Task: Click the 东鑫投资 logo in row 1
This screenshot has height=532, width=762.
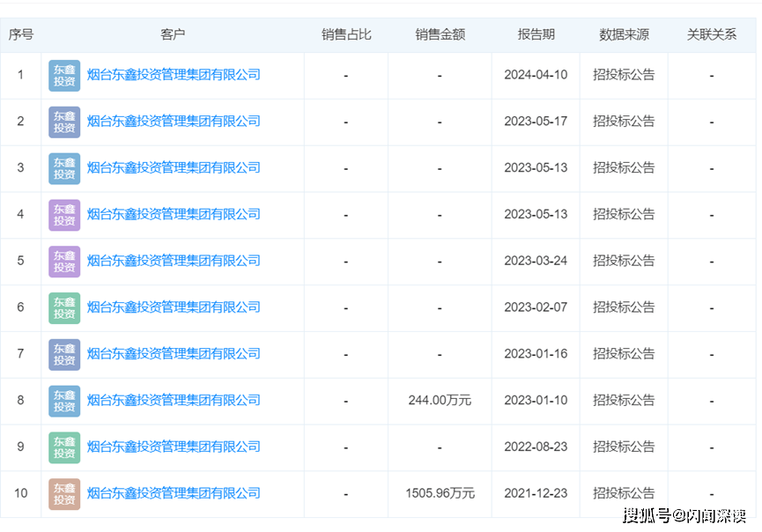Action: click(x=64, y=76)
